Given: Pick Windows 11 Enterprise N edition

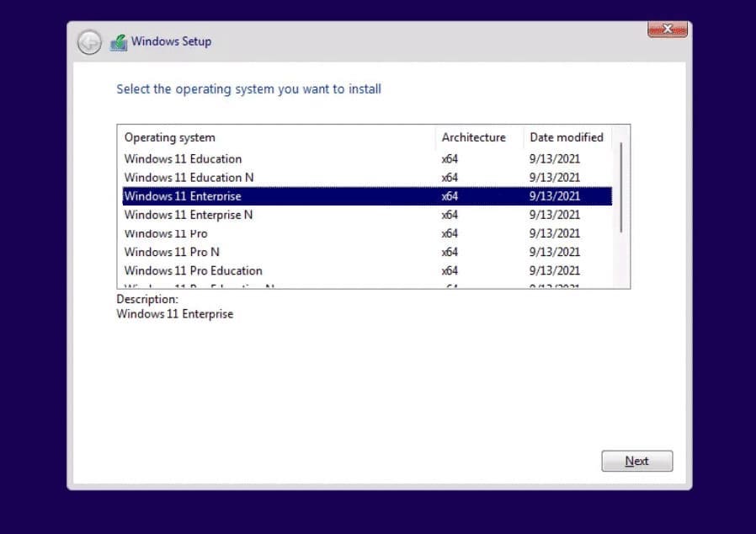Looking at the screenshot, I should [189, 215].
